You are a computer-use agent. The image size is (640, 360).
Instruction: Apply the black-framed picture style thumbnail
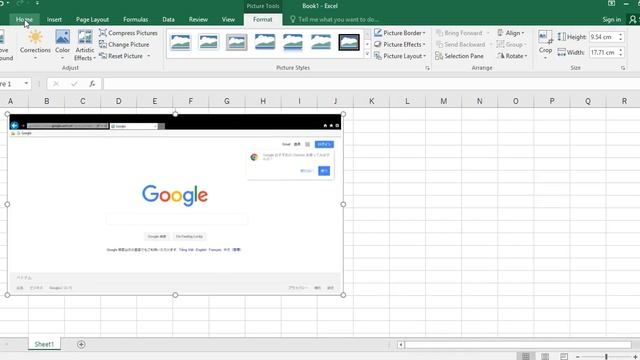pos(349,42)
